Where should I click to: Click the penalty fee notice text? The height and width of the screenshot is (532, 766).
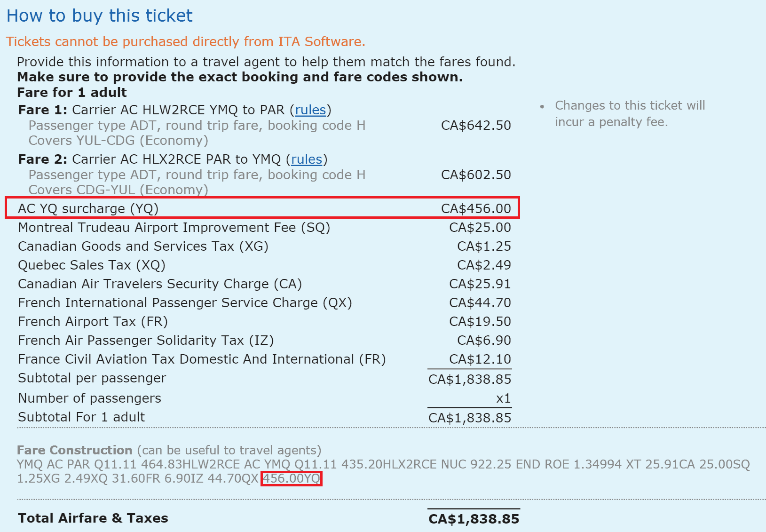pyautogui.click(x=630, y=114)
